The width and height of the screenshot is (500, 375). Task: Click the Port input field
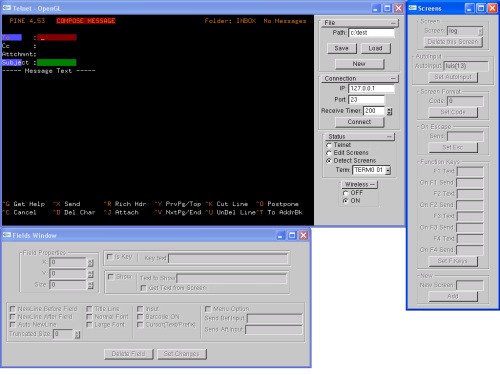pos(366,100)
